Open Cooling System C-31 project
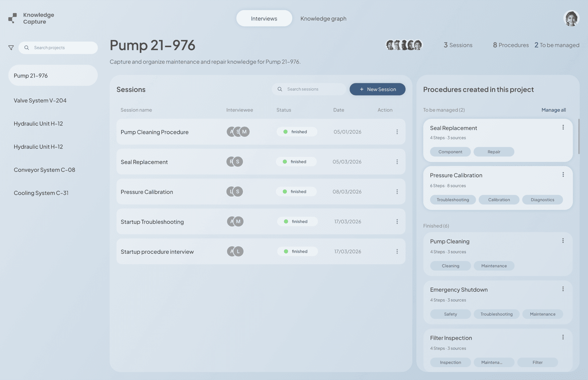This screenshot has width=588, height=380. (41, 193)
